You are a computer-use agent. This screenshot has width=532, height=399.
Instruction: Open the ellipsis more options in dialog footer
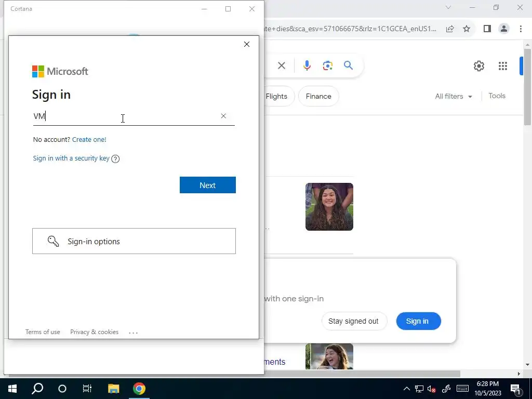134,332
